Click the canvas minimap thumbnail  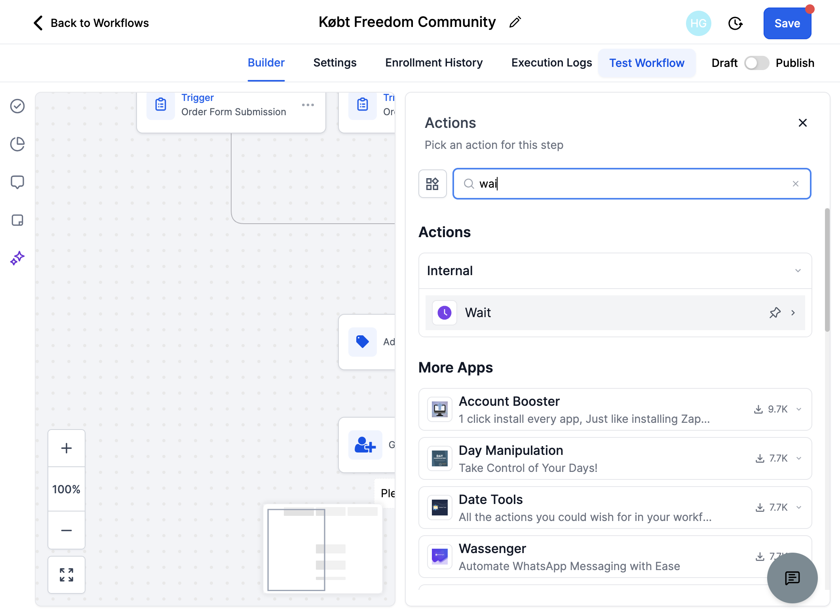(x=323, y=549)
